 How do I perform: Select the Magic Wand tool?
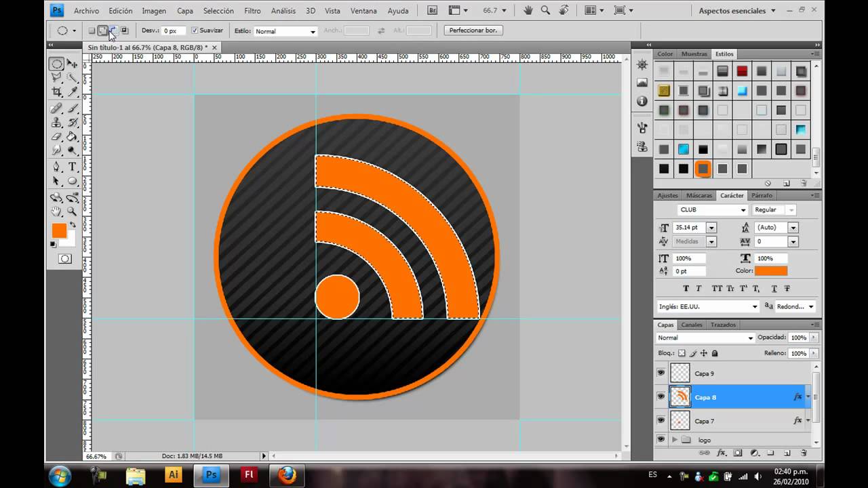coord(72,79)
